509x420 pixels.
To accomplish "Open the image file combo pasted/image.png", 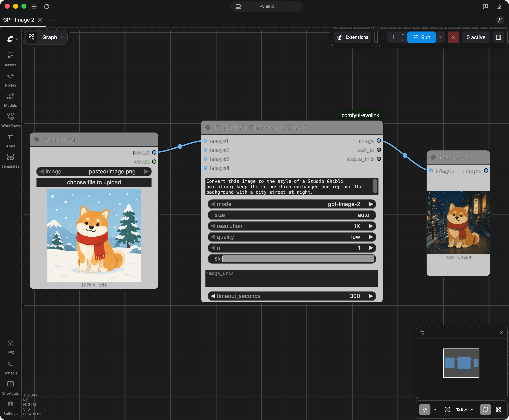I will point(94,172).
